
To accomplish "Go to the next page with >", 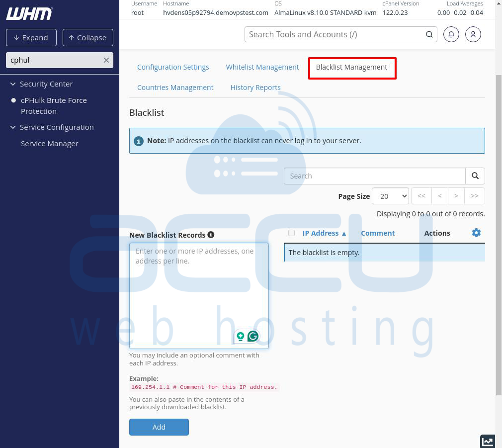I will pos(456,196).
